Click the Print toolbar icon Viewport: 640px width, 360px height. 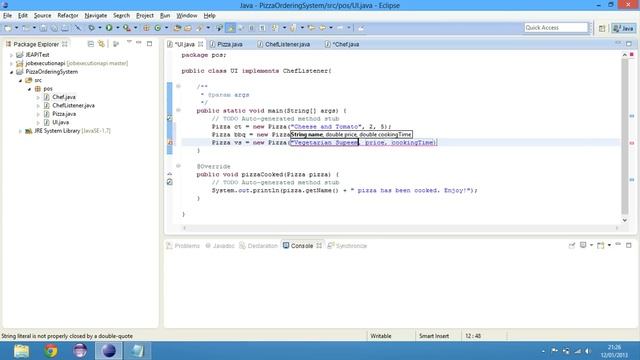pos(65,28)
